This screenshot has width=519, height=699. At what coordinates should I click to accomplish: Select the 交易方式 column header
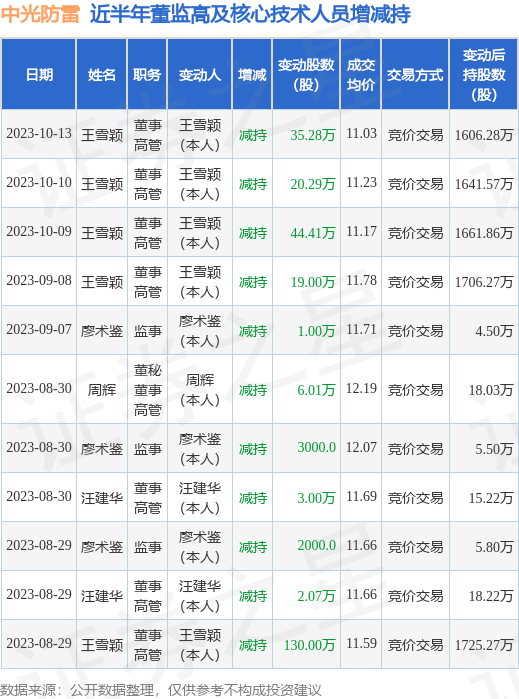pyautogui.click(x=415, y=74)
